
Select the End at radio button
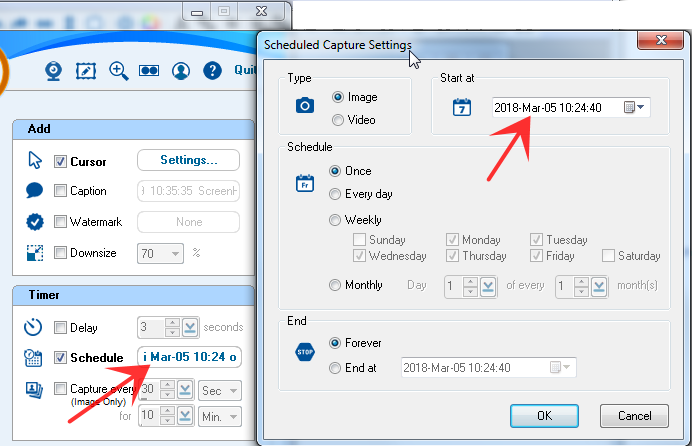(x=336, y=368)
